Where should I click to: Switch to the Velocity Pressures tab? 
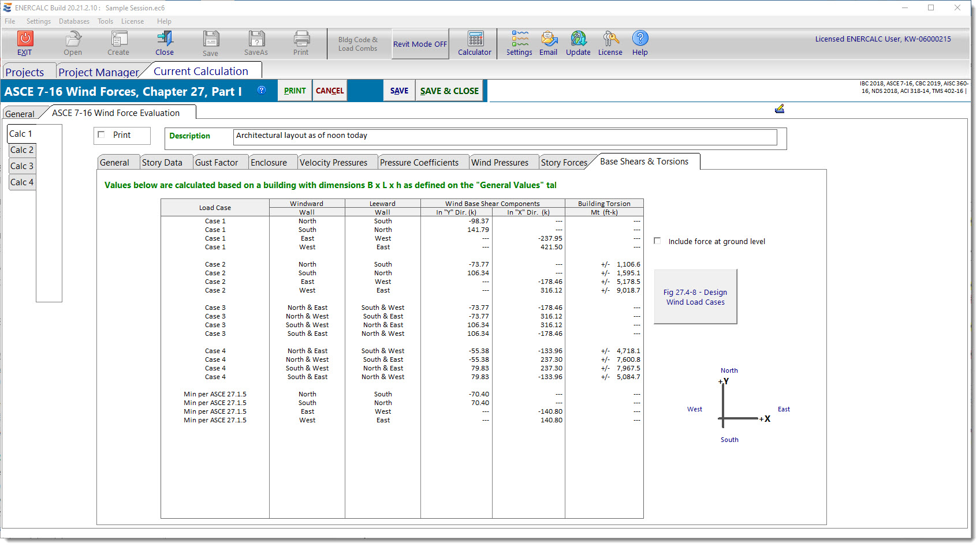click(333, 163)
